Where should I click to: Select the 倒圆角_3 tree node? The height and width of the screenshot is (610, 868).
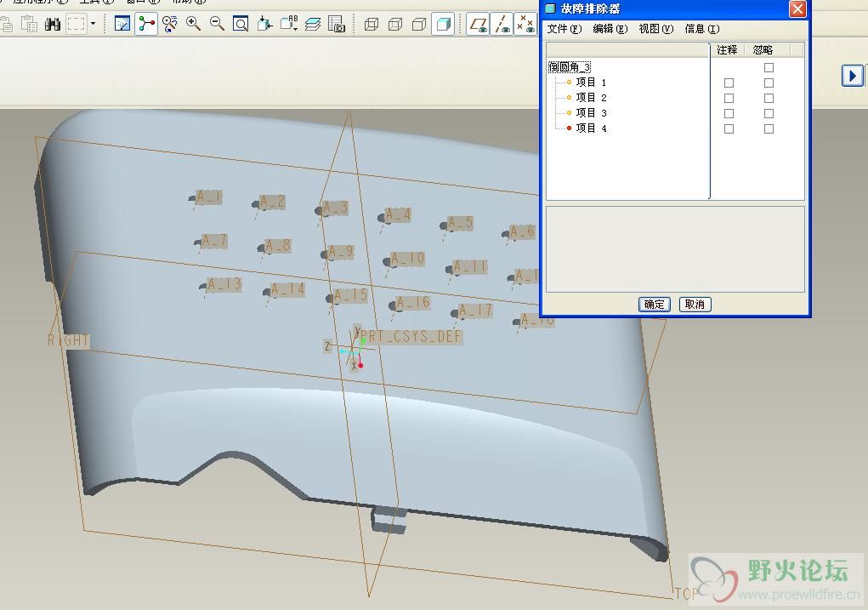coord(570,67)
